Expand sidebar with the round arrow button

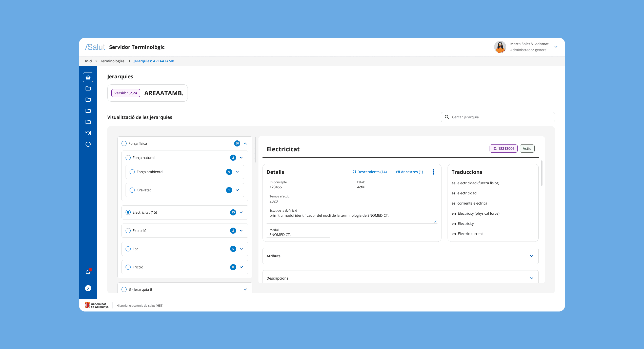click(x=88, y=288)
